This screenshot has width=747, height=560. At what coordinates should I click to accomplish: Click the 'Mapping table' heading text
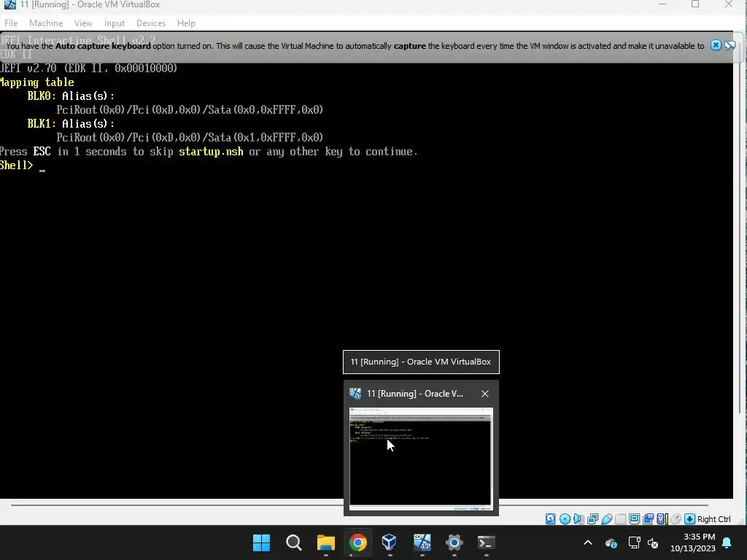click(x=37, y=82)
